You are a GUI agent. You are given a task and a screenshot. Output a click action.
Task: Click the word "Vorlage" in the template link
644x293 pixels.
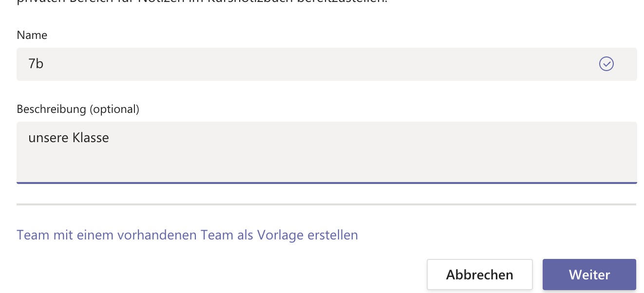coord(282,235)
